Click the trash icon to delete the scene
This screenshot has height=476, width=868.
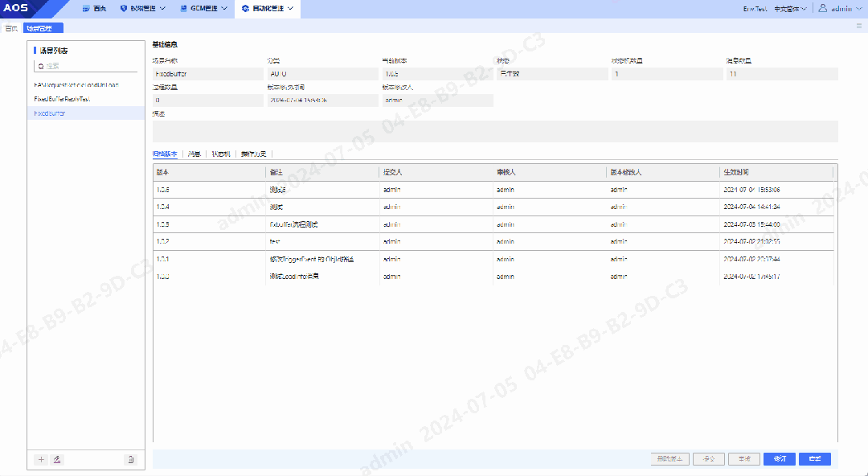coord(130,459)
